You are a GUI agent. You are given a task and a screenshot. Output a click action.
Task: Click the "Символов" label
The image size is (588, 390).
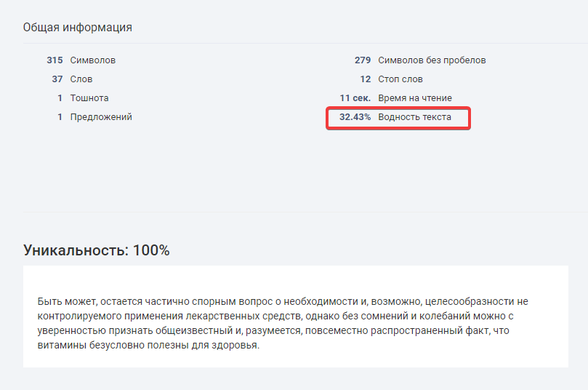92,60
